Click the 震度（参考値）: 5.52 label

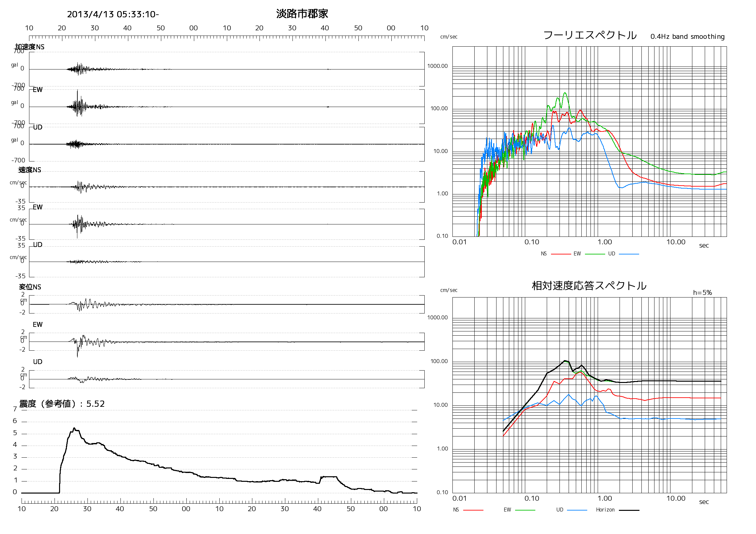pos(62,404)
